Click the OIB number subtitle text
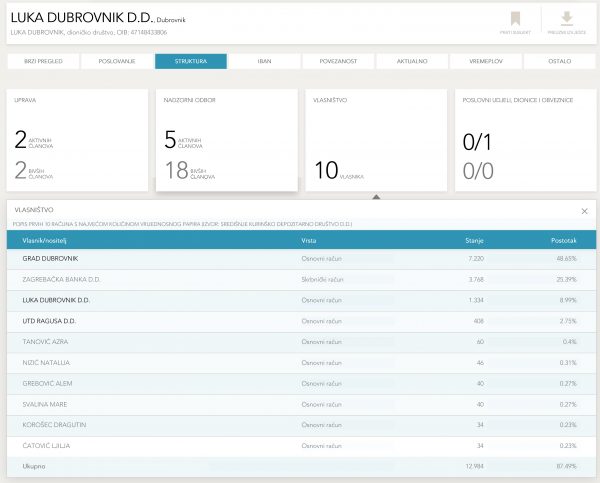 142,33
